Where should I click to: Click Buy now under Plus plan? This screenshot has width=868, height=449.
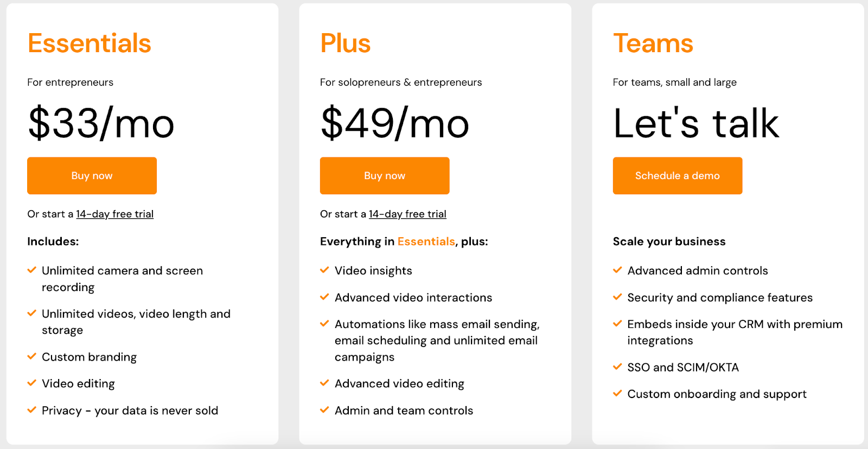point(385,175)
